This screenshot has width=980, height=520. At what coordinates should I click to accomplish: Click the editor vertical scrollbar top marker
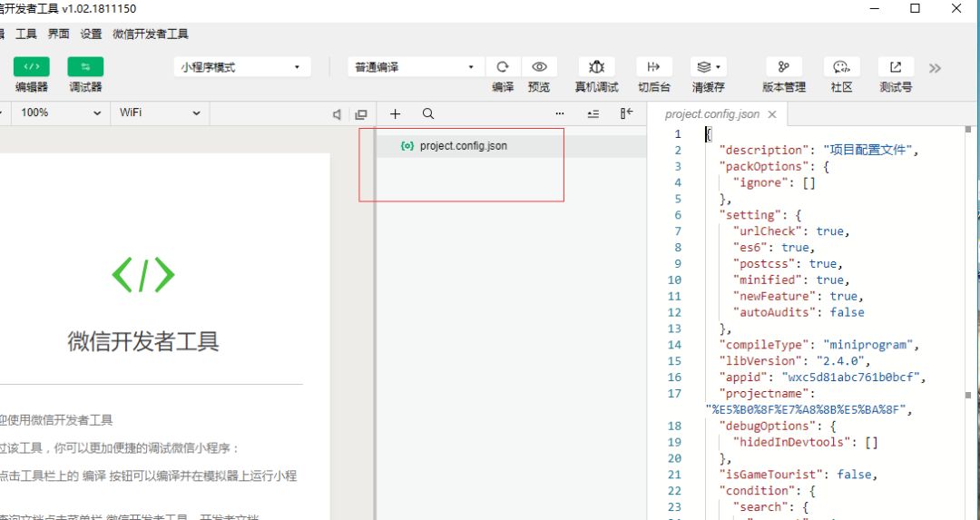(x=968, y=130)
